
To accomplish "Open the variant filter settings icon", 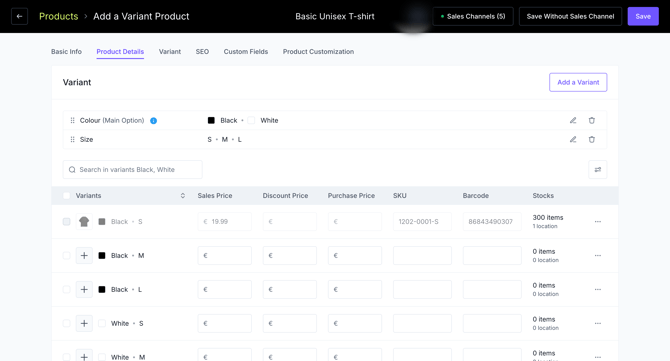I will coord(598,170).
